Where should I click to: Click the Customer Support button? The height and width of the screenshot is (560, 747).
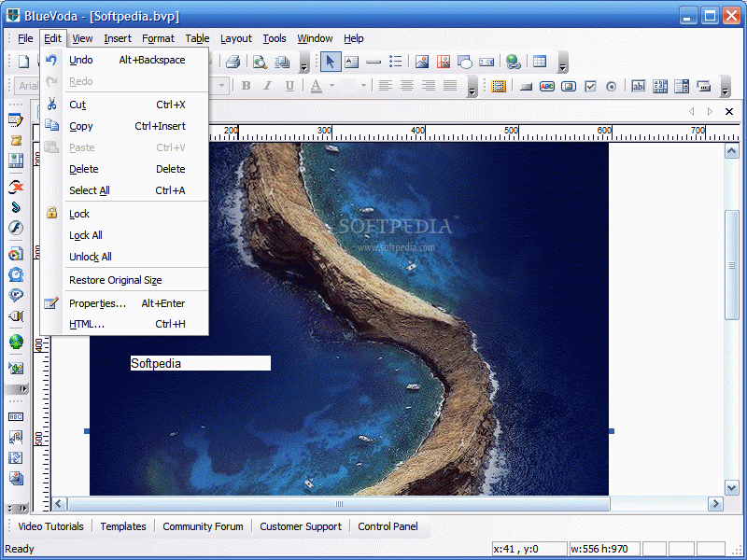tap(301, 526)
